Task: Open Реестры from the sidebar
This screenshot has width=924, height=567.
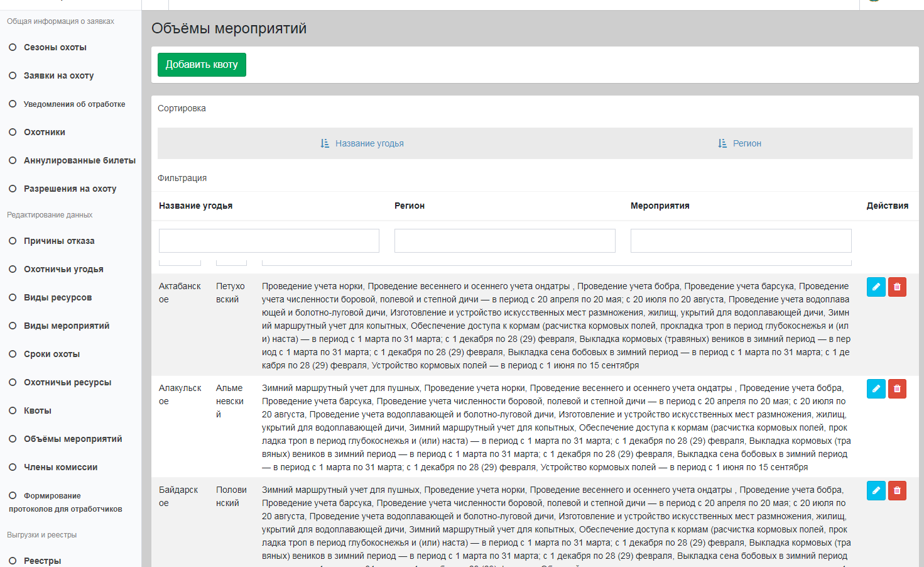Action: [42, 561]
